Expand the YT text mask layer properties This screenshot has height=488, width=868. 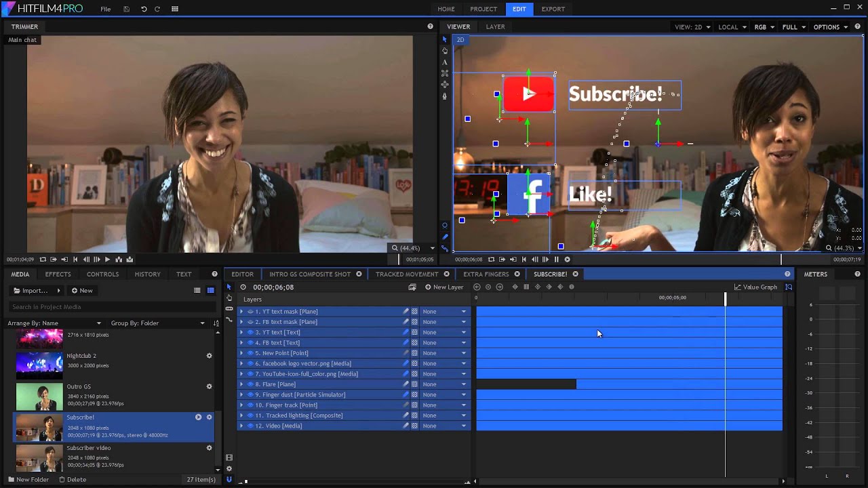click(241, 312)
